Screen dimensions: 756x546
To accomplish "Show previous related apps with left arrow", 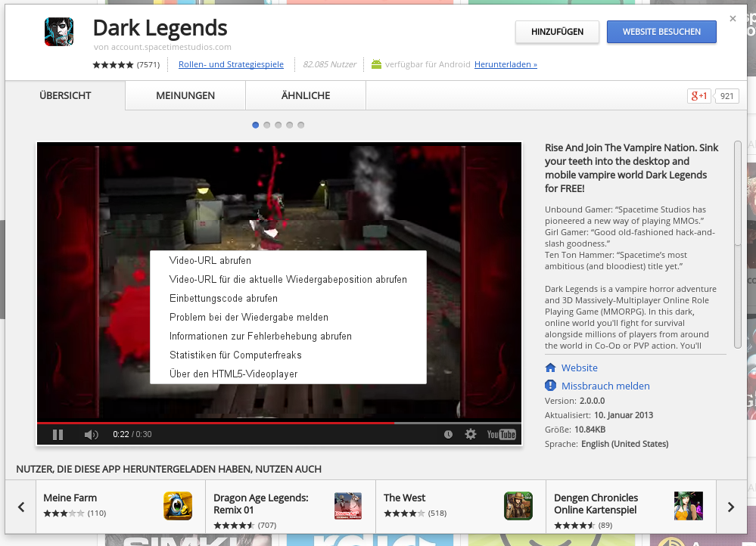I will click(x=20, y=507).
